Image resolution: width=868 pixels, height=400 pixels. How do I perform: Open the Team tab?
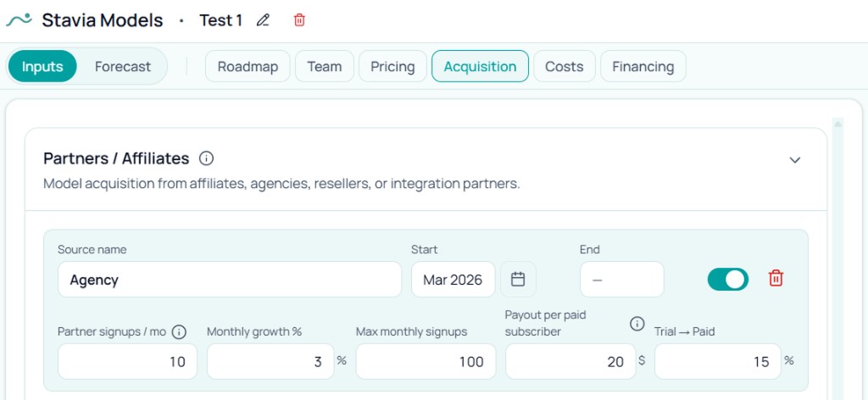coord(325,66)
